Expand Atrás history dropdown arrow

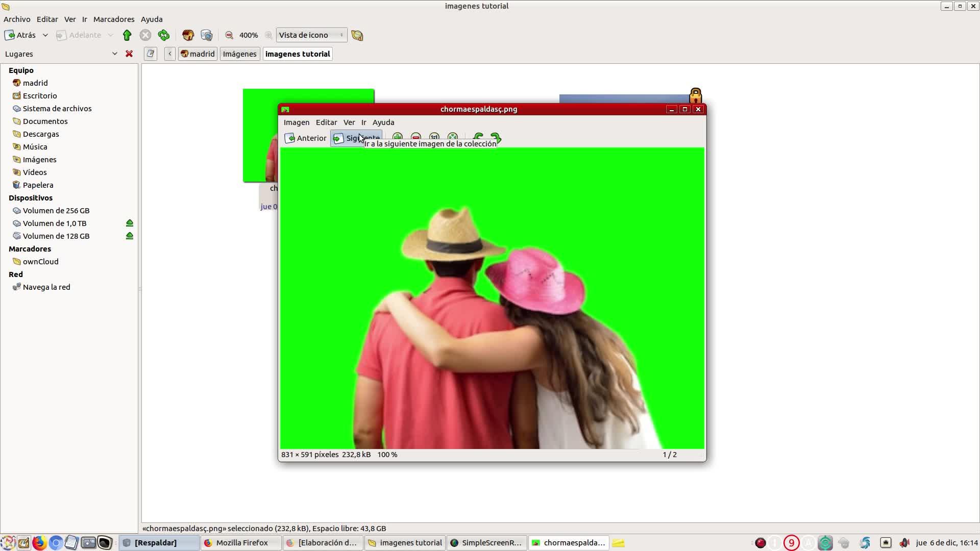[x=45, y=35]
